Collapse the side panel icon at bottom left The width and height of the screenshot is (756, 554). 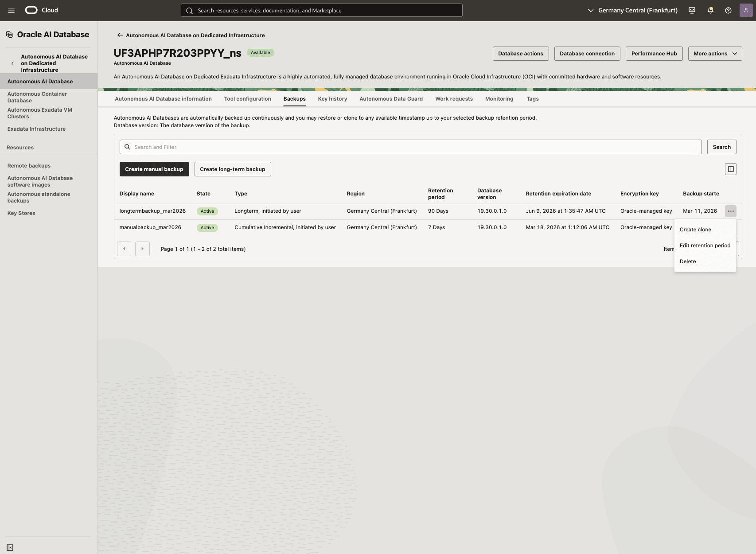point(10,548)
